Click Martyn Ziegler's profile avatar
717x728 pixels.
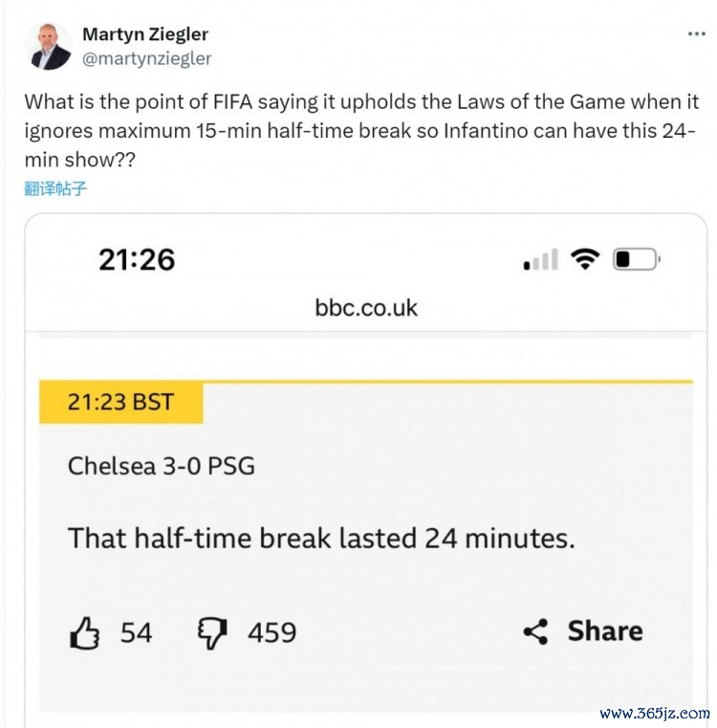tap(51, 46)
